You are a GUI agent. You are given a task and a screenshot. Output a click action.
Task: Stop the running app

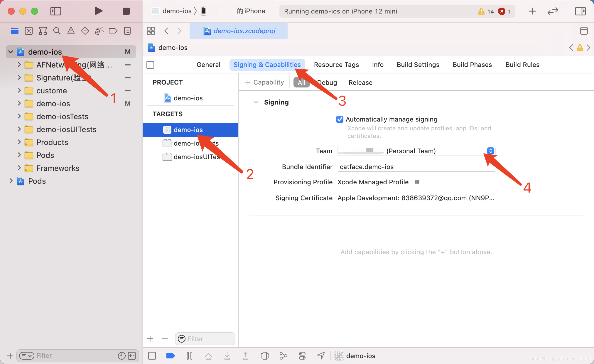tap(126, 11)
